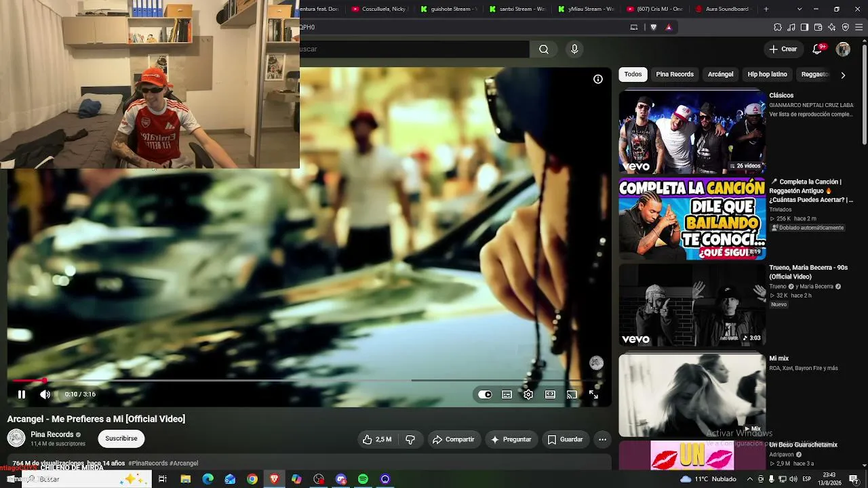The width and height of the screenshot is (868, 488).
Task: Select the Hip hop latino chip
Action: click(768, 75)
